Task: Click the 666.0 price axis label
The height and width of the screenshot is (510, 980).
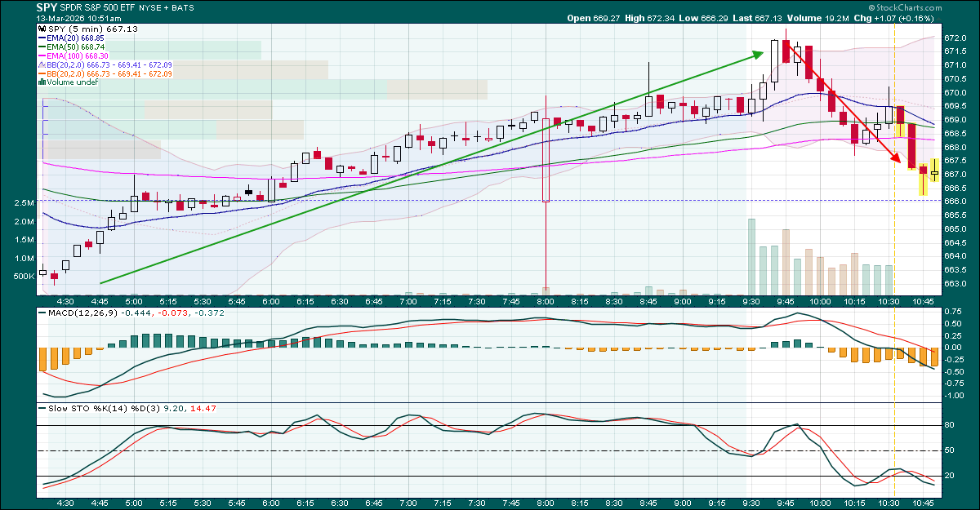Action: (x=955, y=202)
